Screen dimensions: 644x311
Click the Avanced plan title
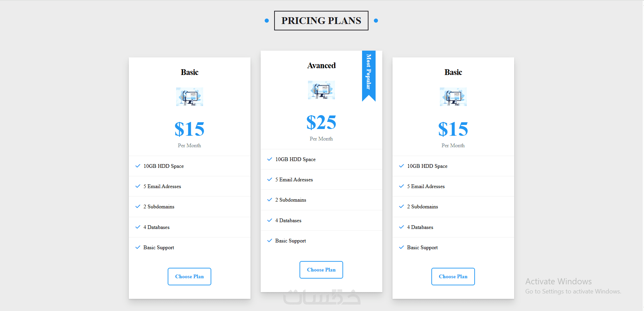[321, 66]
